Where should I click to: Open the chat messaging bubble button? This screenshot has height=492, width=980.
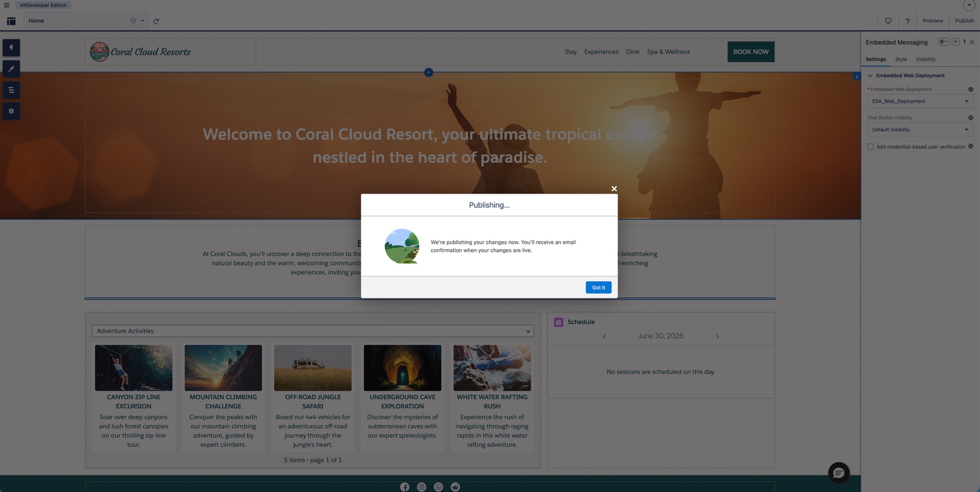coord(838,472)
